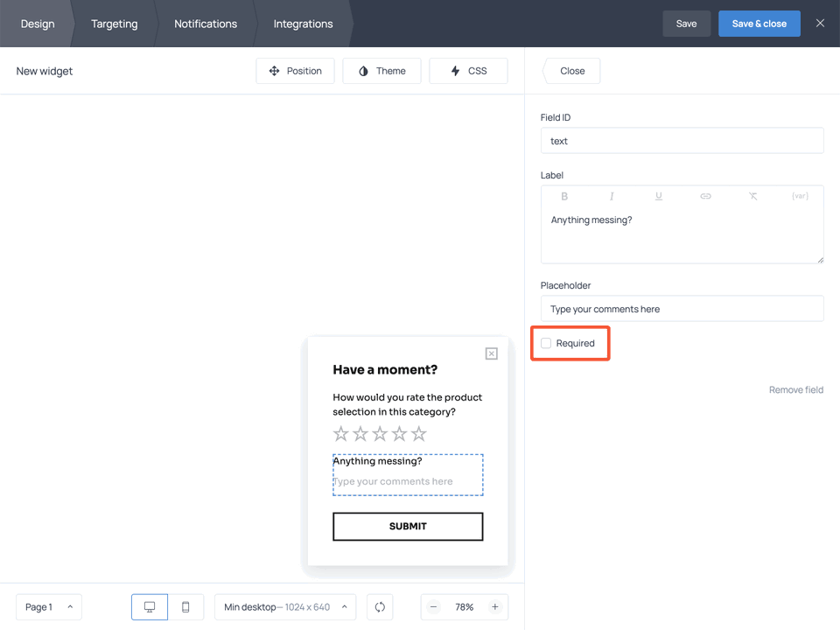The height and width of the screenshot is (630, 840).
Task: Click the refresh preview icon
Action: [x=380, y=606]
